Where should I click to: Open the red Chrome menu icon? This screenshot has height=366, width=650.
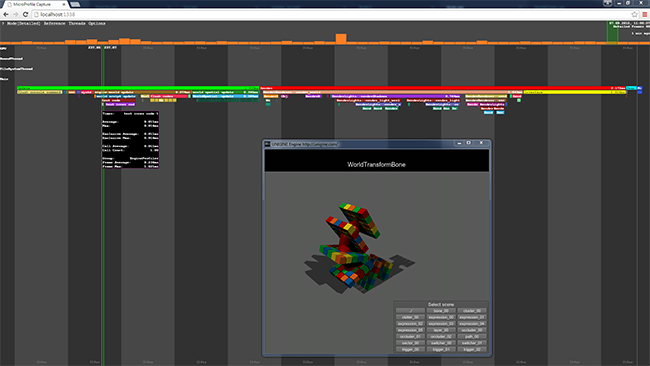click(645, 15)
